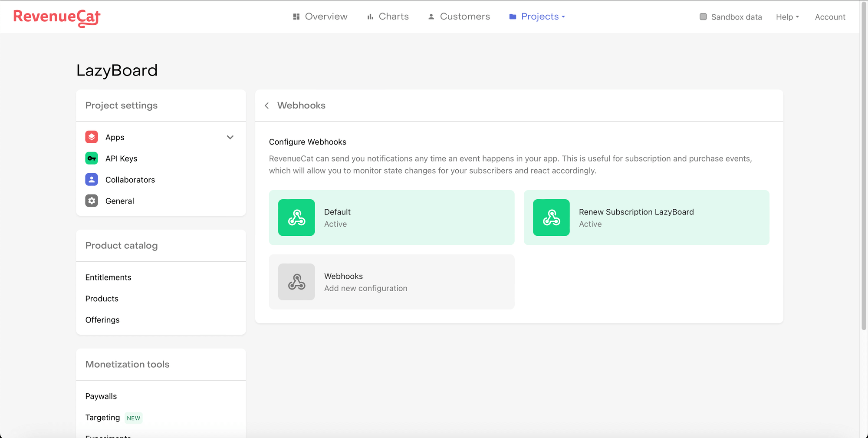Click the RevenueCat logo

pyautogui.click(x=57, y=17)
